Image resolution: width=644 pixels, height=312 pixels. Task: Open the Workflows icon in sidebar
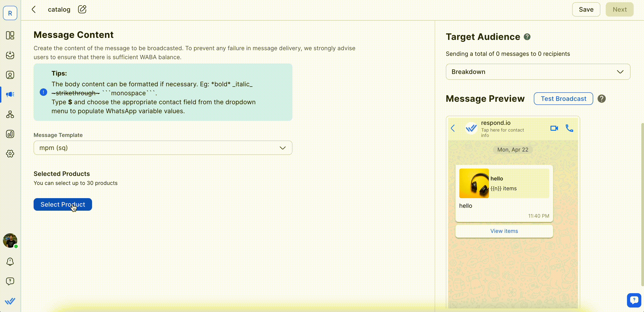coord(10,114)
